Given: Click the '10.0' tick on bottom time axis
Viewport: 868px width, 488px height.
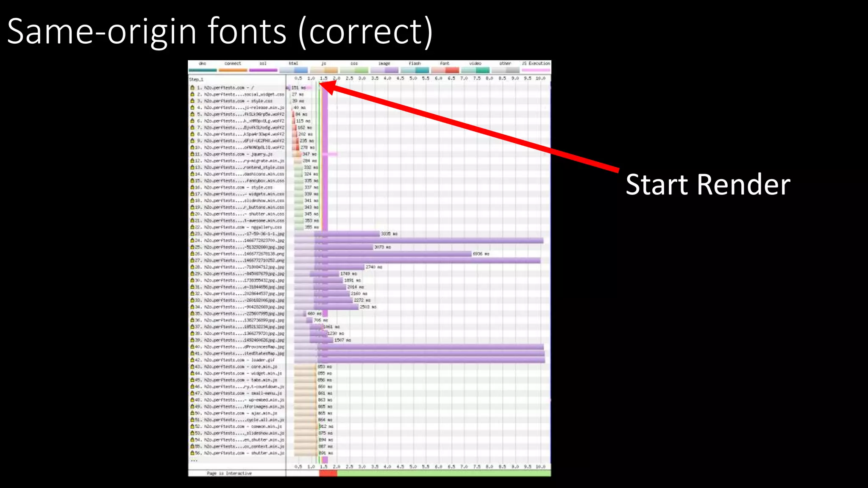Looking at the screenshot, I should click(x=540, y=466).
